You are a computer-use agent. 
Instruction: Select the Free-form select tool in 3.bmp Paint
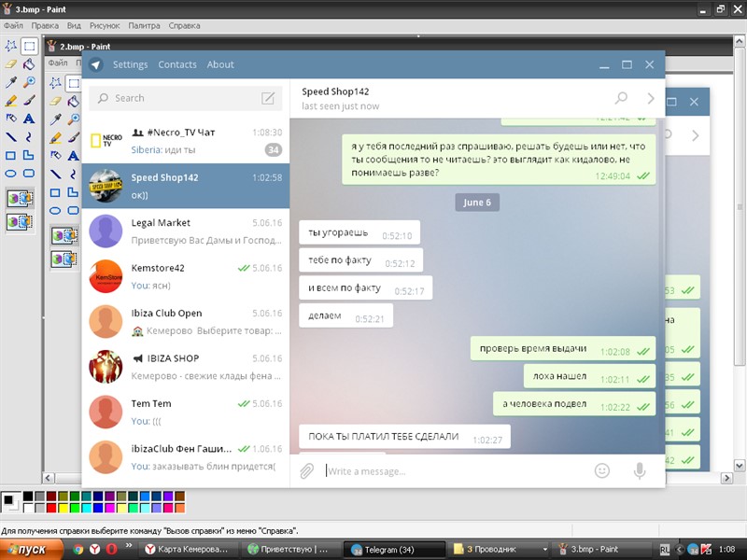pos(10,46)
